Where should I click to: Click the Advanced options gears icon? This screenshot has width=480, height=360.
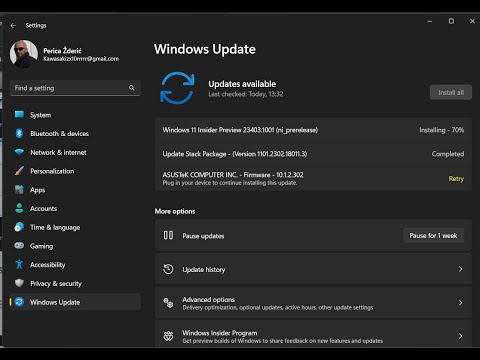[168, 303]
